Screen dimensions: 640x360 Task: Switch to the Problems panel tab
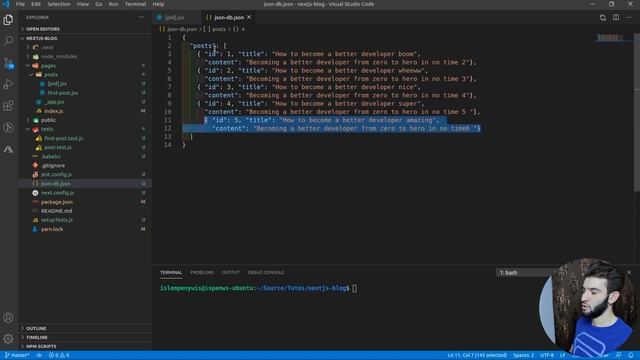(x=202, y=272)
